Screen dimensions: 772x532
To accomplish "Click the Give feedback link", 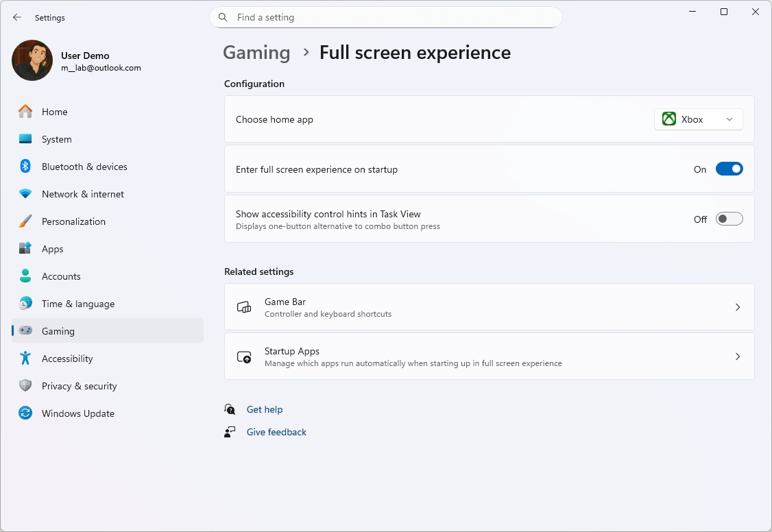I will 276,432.
